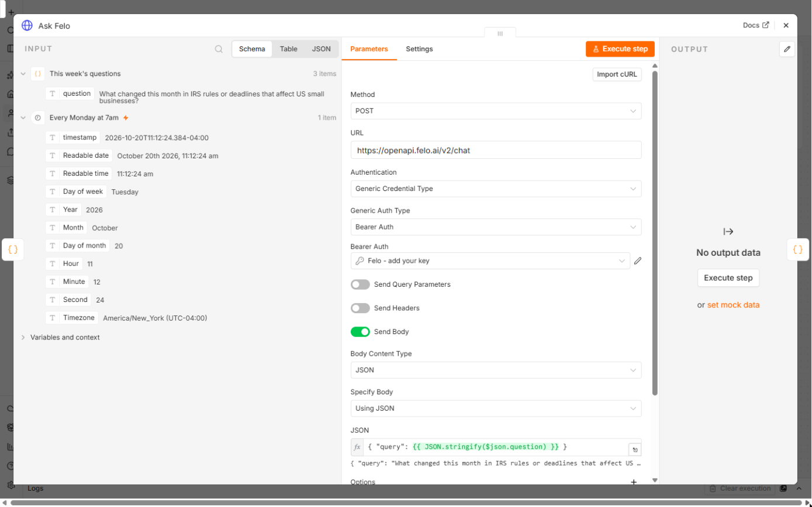Open the Settings tab
Image resolution: width=812 pixels, height=507 pixels.
click(x=419, y=49)
